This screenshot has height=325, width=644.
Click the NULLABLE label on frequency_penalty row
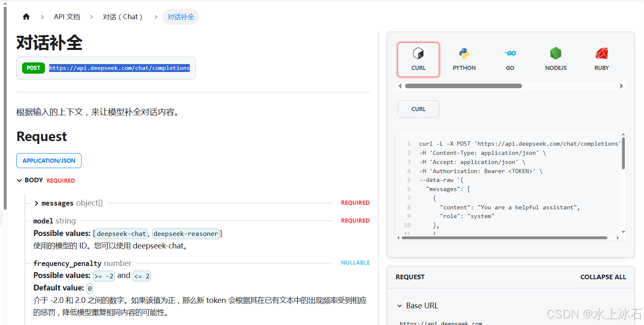(x=355, y=263)
